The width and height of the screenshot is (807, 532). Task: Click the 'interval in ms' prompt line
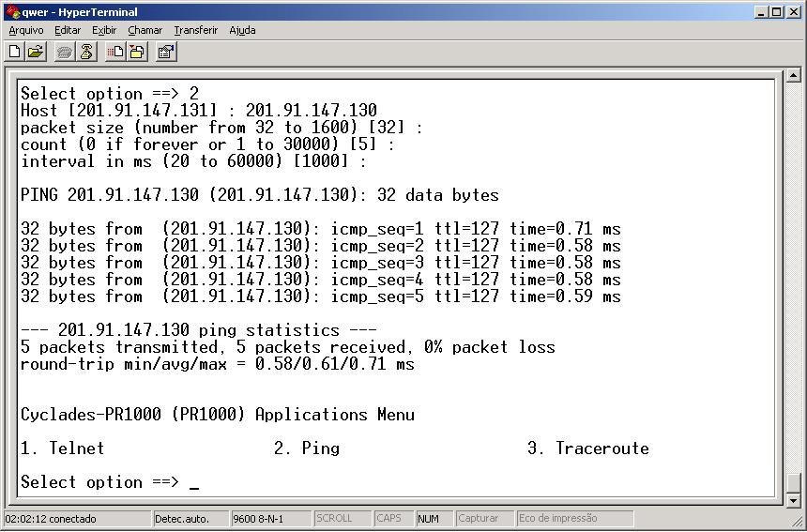(x=193, y=161)
